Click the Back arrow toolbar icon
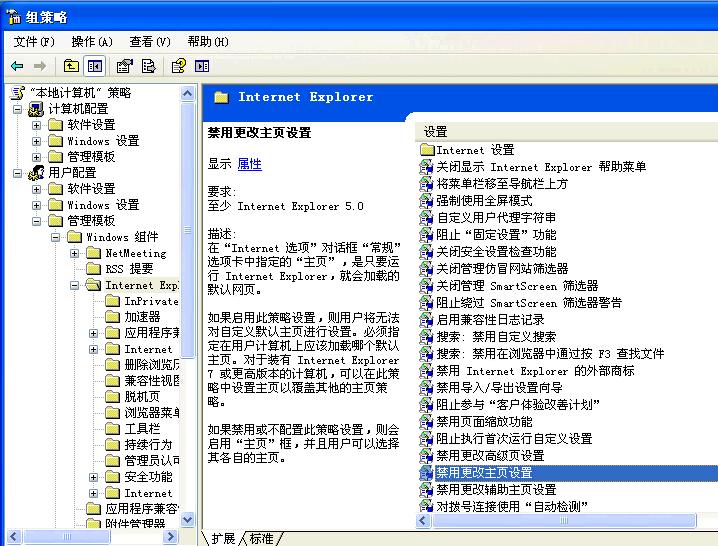The image size is (718, 546). [x=17, y=66]
